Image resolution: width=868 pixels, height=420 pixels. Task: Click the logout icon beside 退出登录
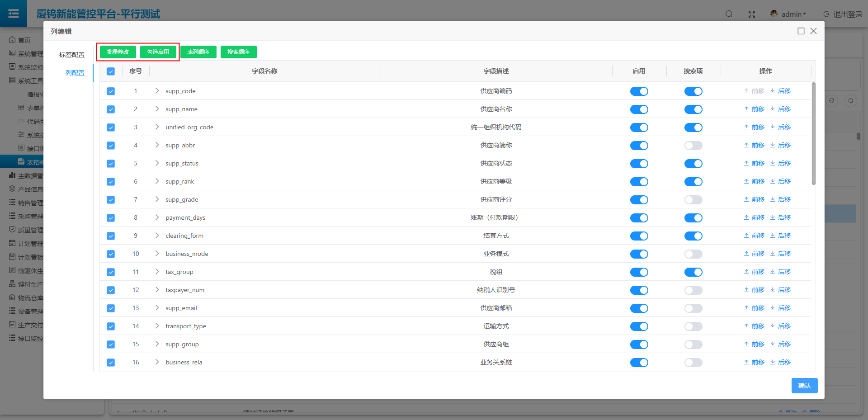coord(826,14)
